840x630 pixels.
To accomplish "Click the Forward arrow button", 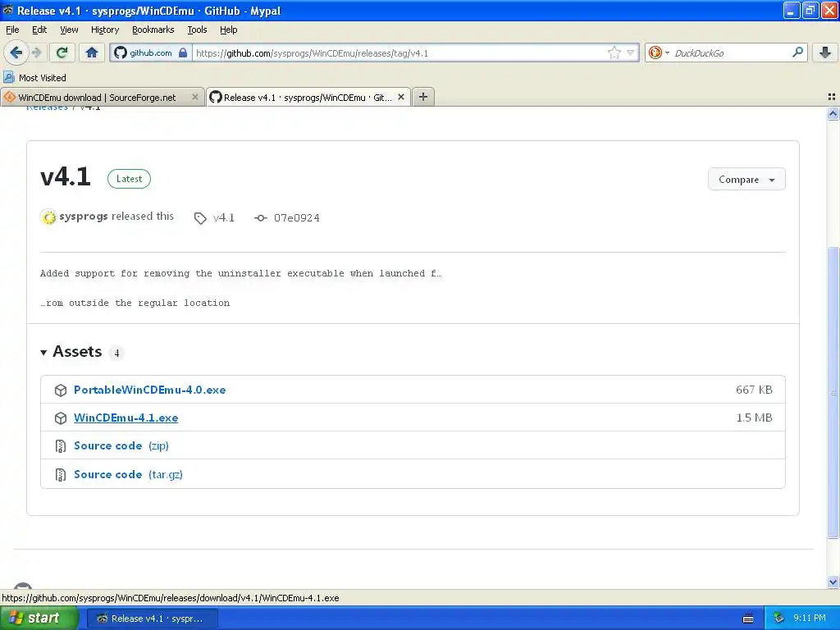I will click(36, 52).
